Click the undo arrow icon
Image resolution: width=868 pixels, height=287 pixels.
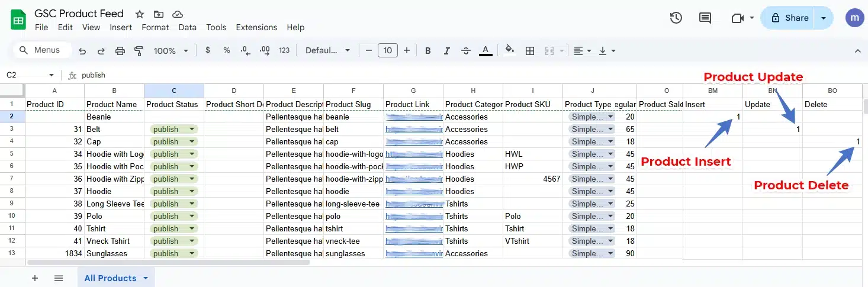82,51
